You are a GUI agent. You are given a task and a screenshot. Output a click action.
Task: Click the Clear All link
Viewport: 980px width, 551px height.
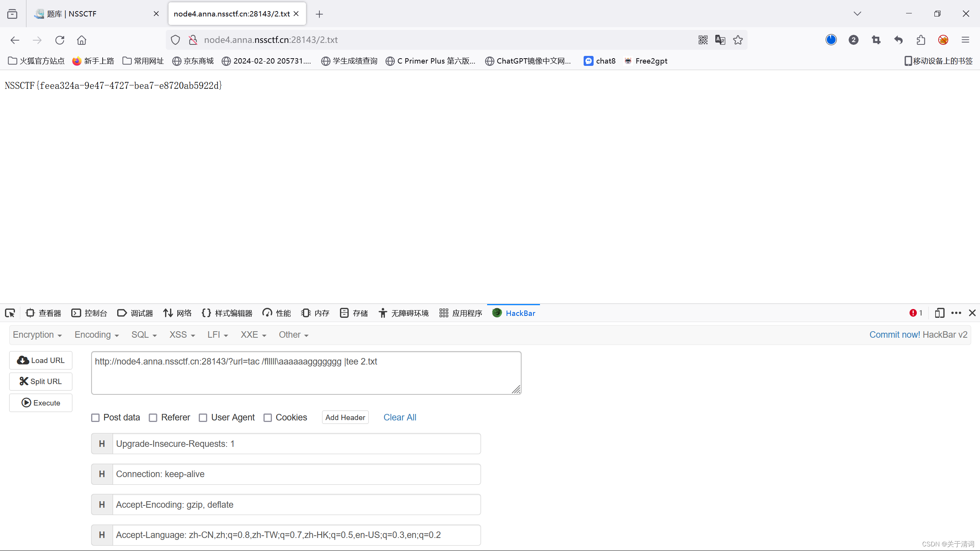coord(400,417)
